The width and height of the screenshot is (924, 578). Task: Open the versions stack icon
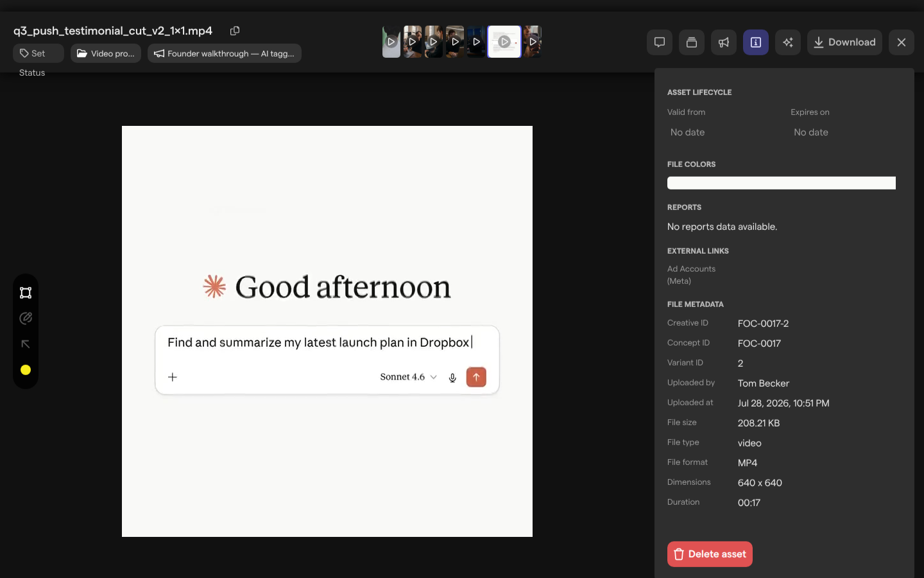691,42
